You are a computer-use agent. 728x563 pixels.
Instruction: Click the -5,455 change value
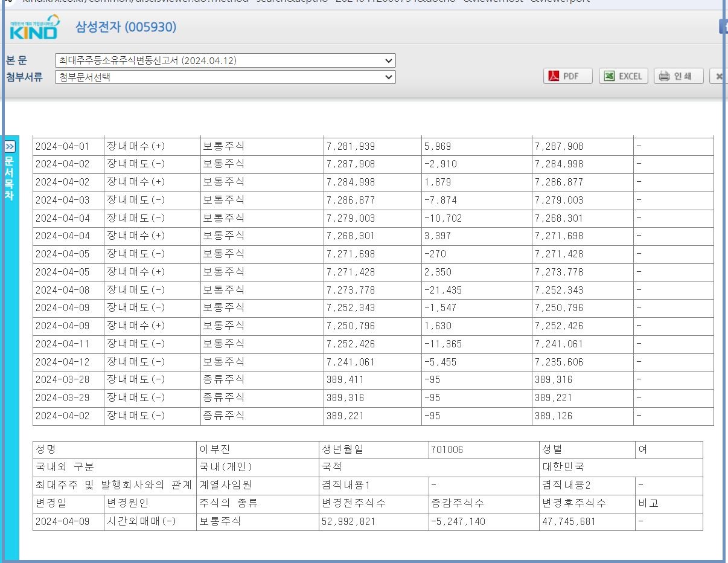441,362
